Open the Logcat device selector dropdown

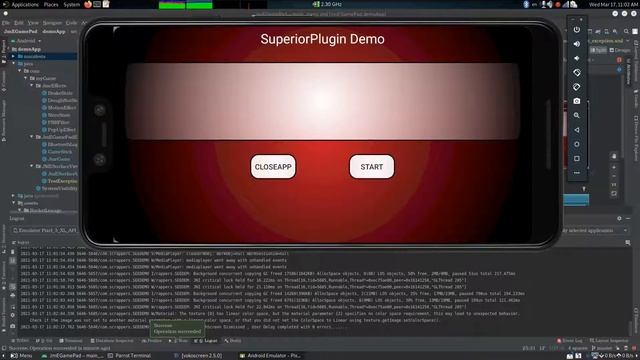tap(45, 230)
